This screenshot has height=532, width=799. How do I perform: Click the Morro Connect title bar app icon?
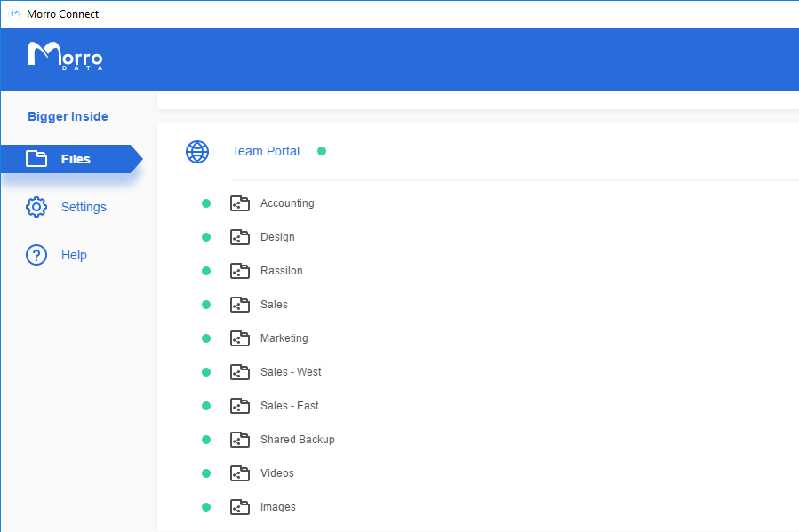[15, 13]
